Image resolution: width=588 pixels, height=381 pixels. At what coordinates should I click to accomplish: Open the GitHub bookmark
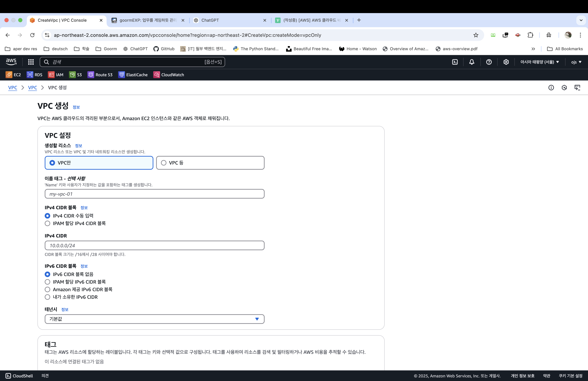164,49
